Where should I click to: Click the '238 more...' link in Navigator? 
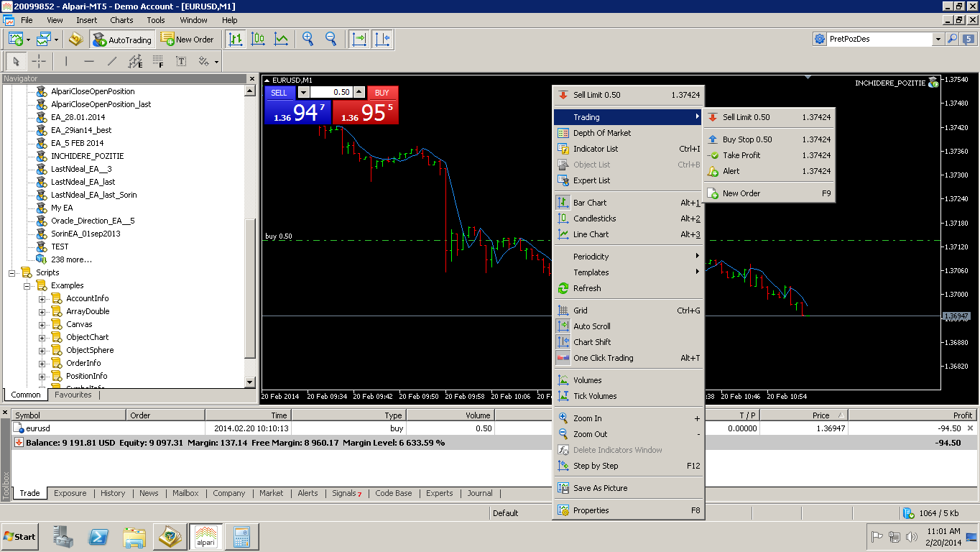(73, 259)
